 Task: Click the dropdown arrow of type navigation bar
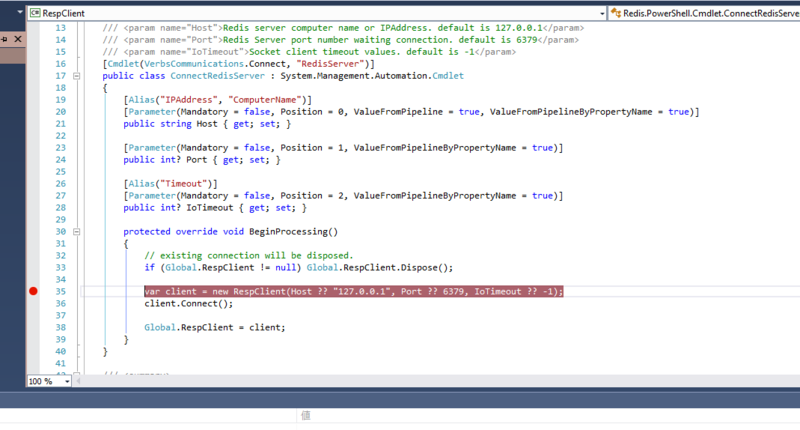click(602, 14)
